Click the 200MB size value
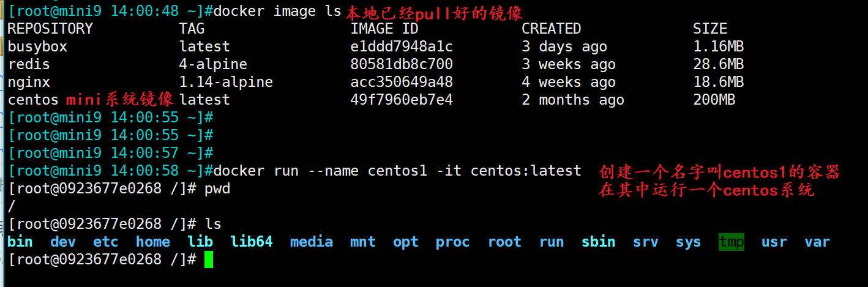868x287 pixels. pos(714,100)
